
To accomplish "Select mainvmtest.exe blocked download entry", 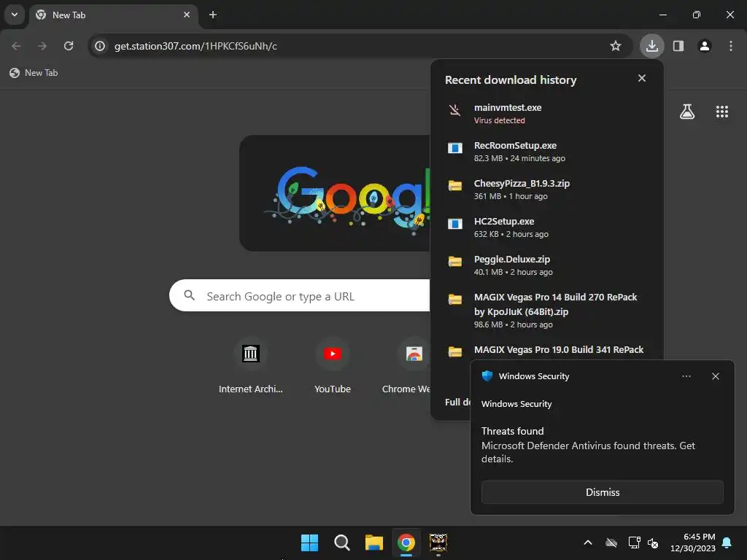I will tap(546, 114).
